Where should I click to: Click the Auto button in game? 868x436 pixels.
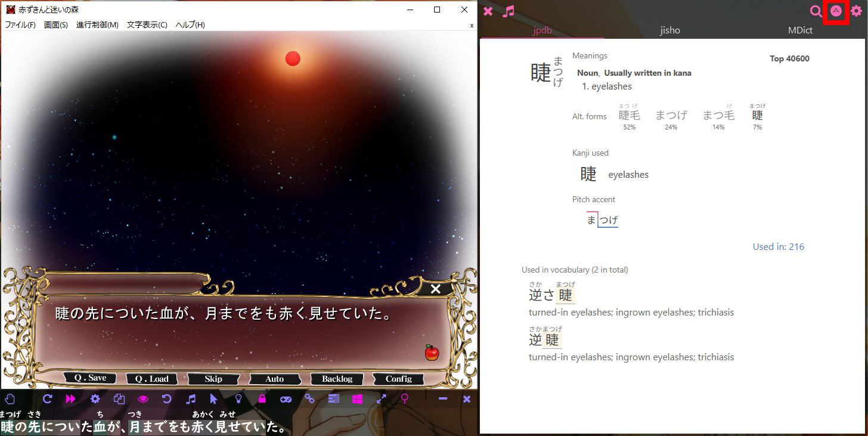[275, 379]
